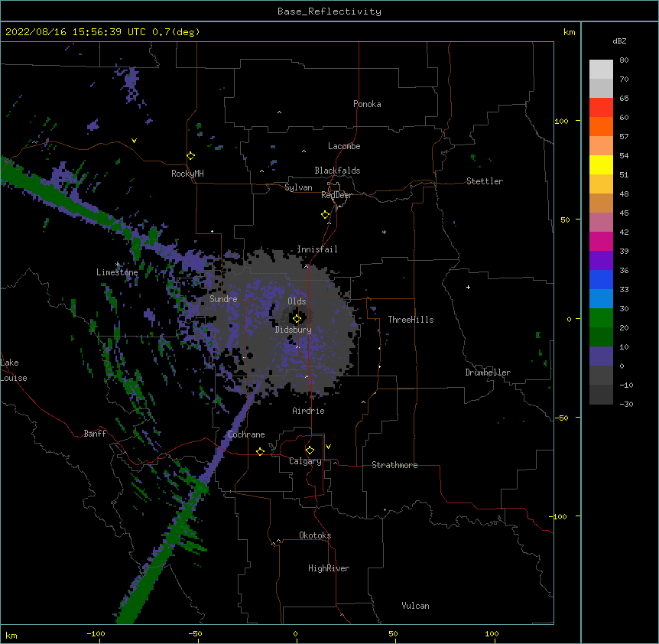Select the Didsbury label

click(294, 330)
